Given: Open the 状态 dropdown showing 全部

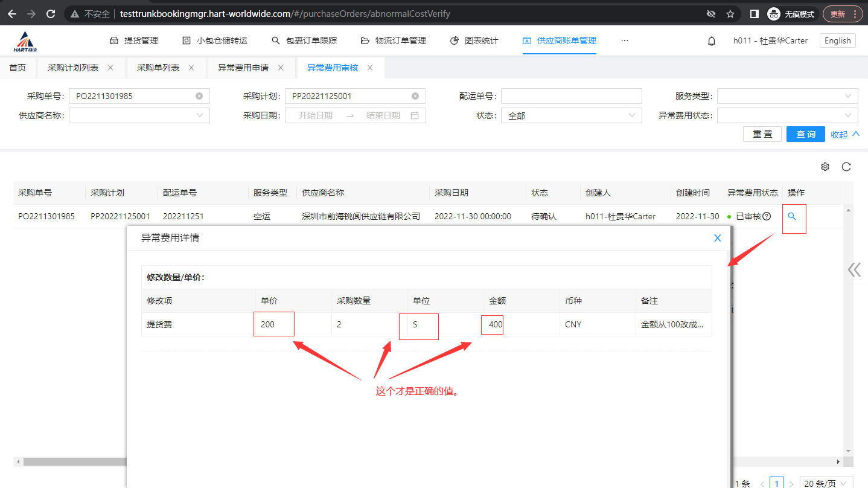Looking at the screenshot, I should click(x=571, y=115).
